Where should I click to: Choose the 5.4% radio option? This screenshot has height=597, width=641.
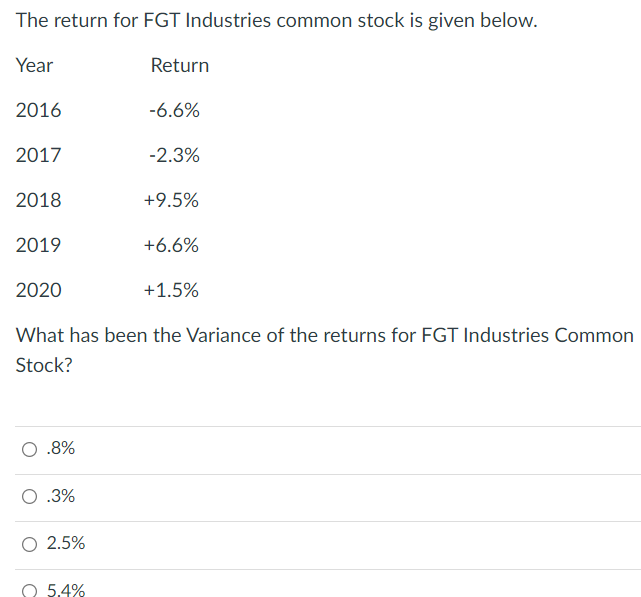click(x=30, y=590)
